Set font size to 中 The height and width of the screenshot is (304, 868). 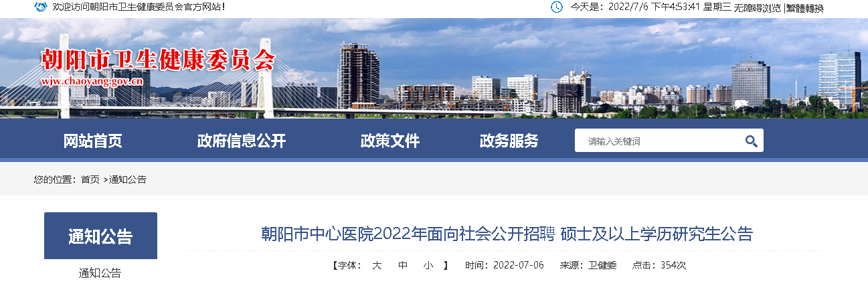tap(403, 265)
